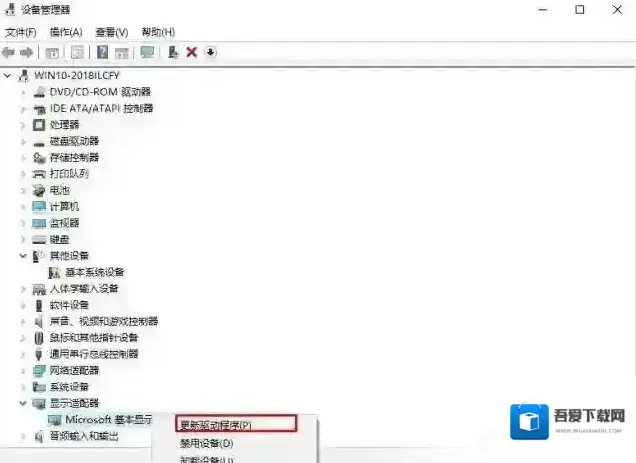Select the 显示适配器 text label

pyautogui.click(x=74, y=403)
